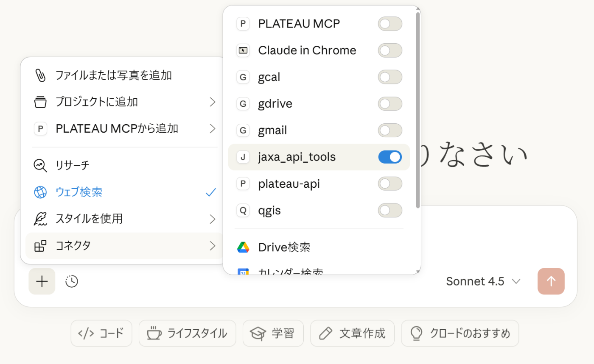Click the プロジェクトに追加 label
594x364 pixels.
click(97, 102)
